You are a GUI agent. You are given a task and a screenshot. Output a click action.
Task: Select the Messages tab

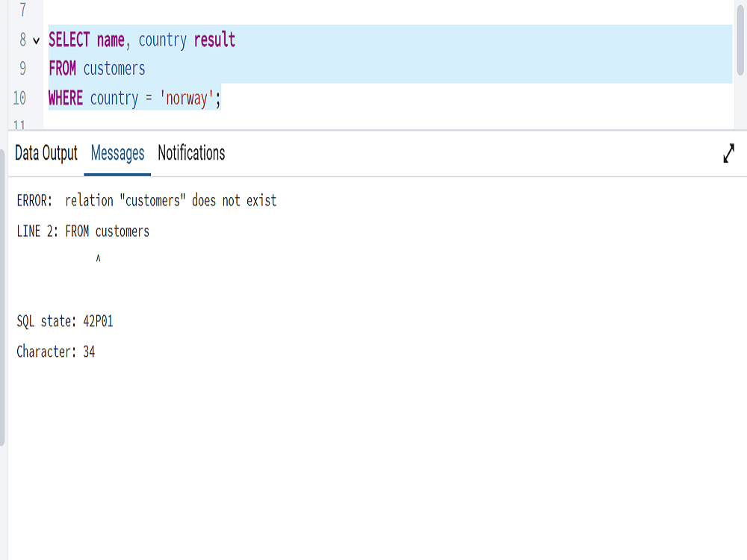pyautogui.click(x=117, y=153)
